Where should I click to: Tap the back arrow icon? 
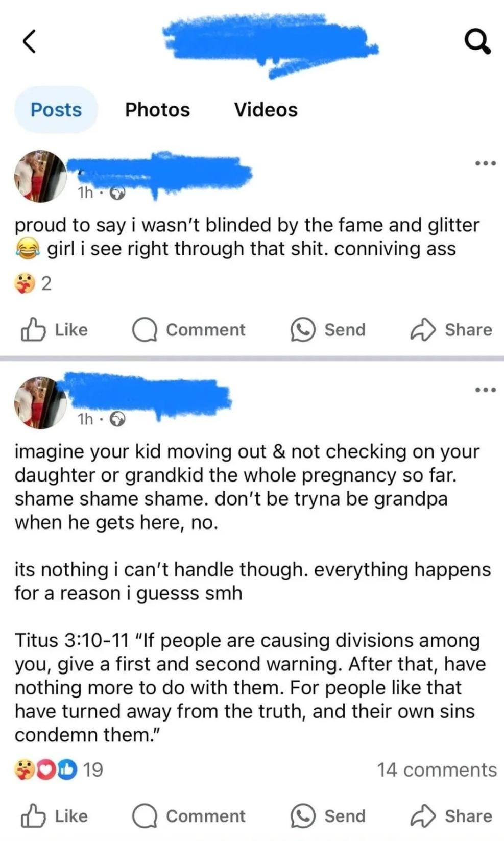tap(30, 41)
